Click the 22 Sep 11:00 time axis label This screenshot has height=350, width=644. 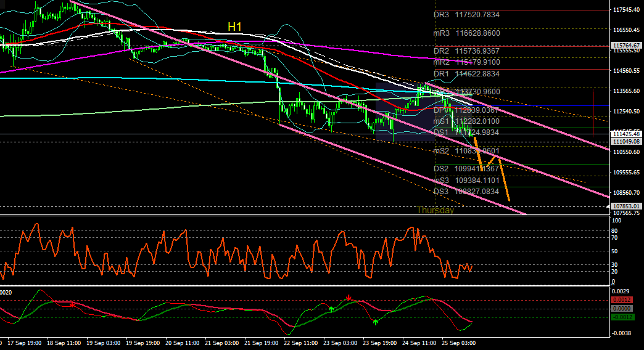click(x=300, y=343)
